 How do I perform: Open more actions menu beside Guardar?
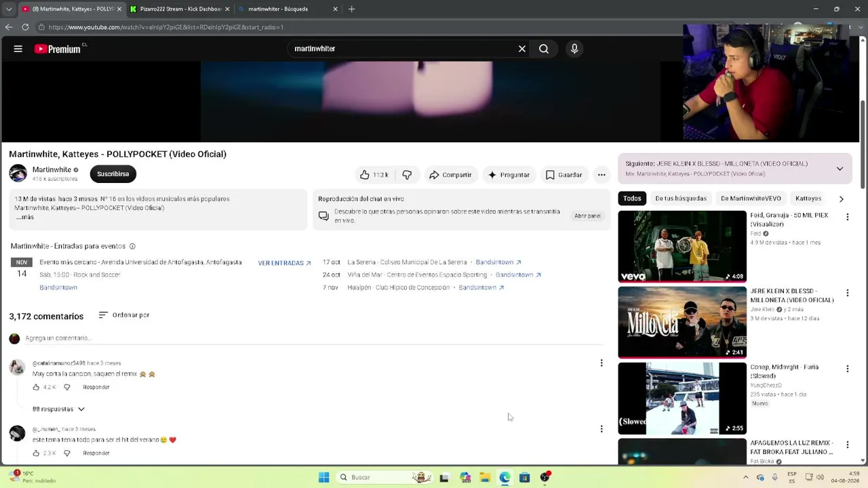pyautogui.click(x=601, y=175)
